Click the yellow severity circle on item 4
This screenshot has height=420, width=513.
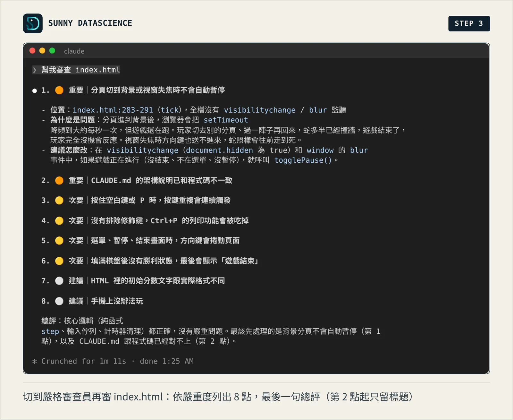pos(59,221)
